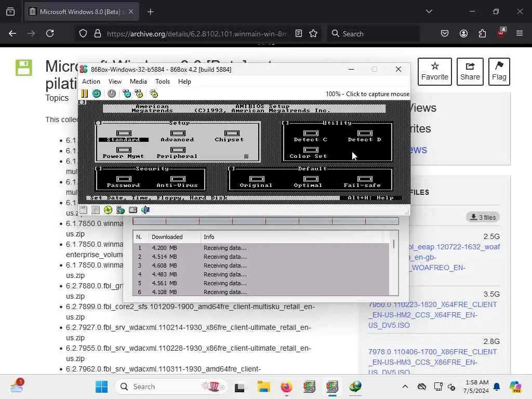
Task: Select Standard setup in AMIBIOS
Action: point(124,136)
